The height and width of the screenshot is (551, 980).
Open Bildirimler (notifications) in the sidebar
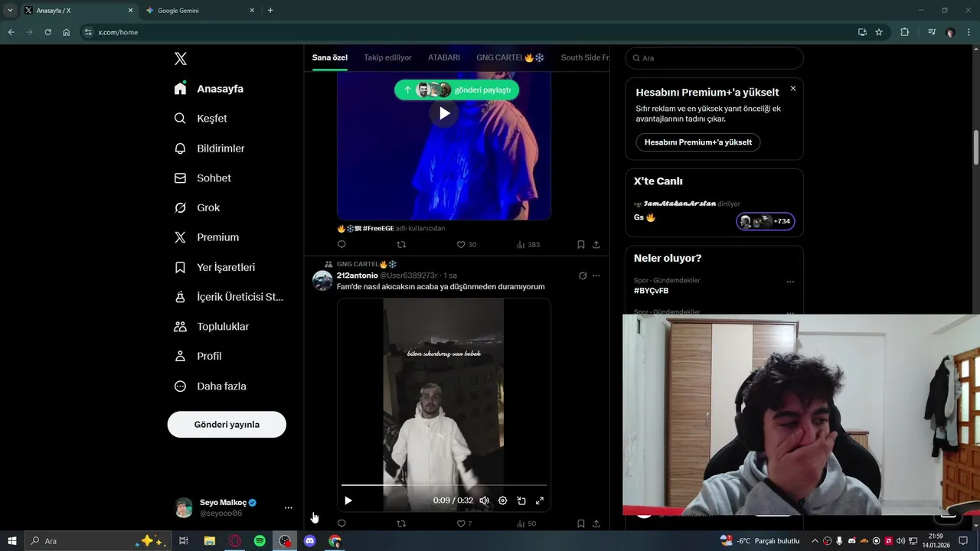[209, 148]
